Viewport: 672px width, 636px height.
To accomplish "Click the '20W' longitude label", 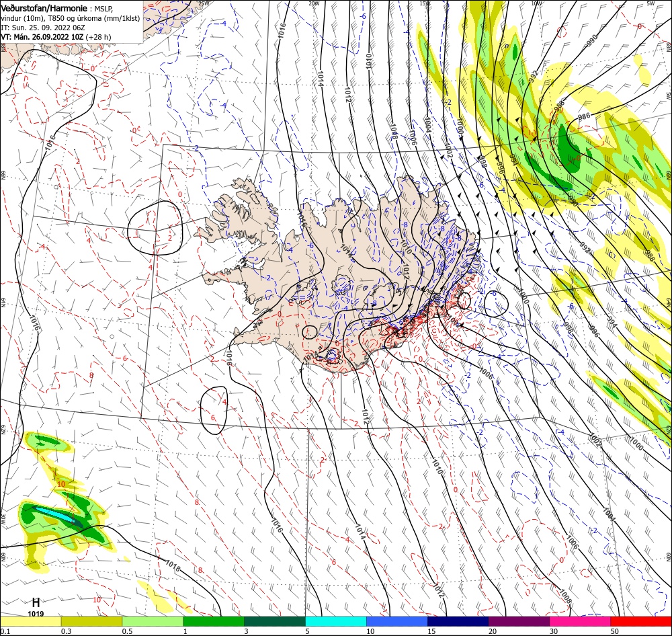I will pos(314,3).
